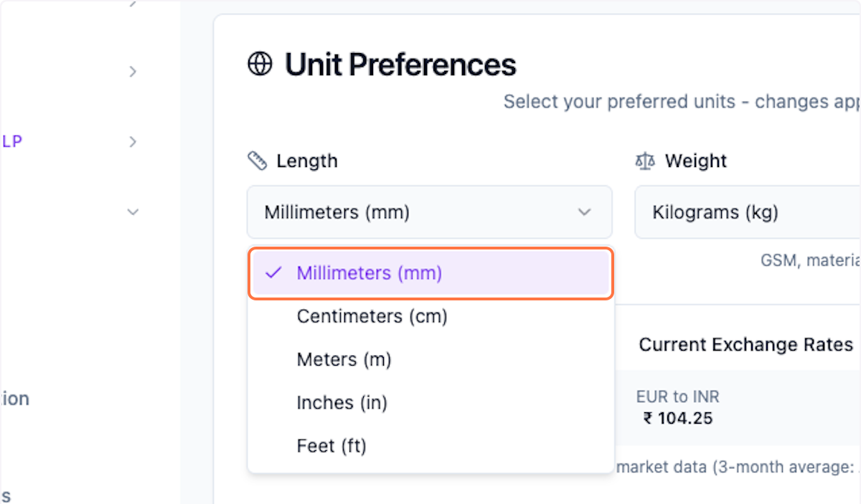Viewport: 861px width, 504px height.
Task: Collapse the sidebar section with the downward chevron
Action: pos(133,212)
